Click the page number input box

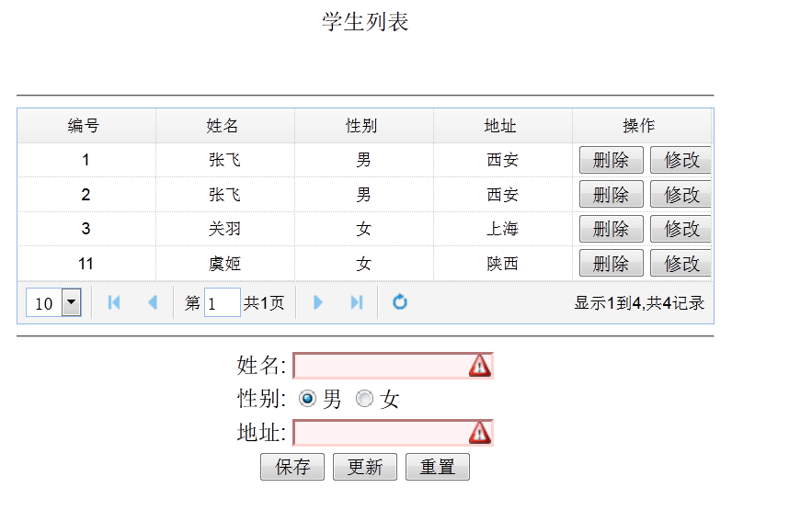(x=223, y=302)
